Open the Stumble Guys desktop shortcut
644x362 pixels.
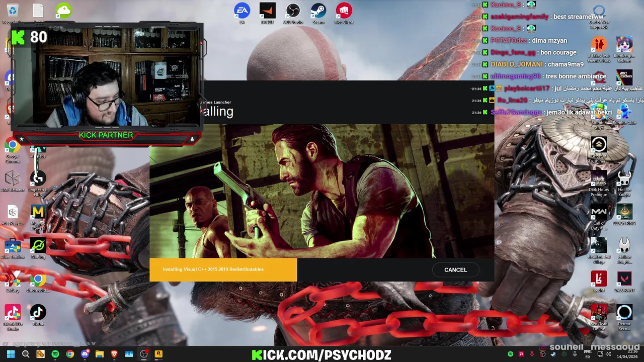[599, 117]
